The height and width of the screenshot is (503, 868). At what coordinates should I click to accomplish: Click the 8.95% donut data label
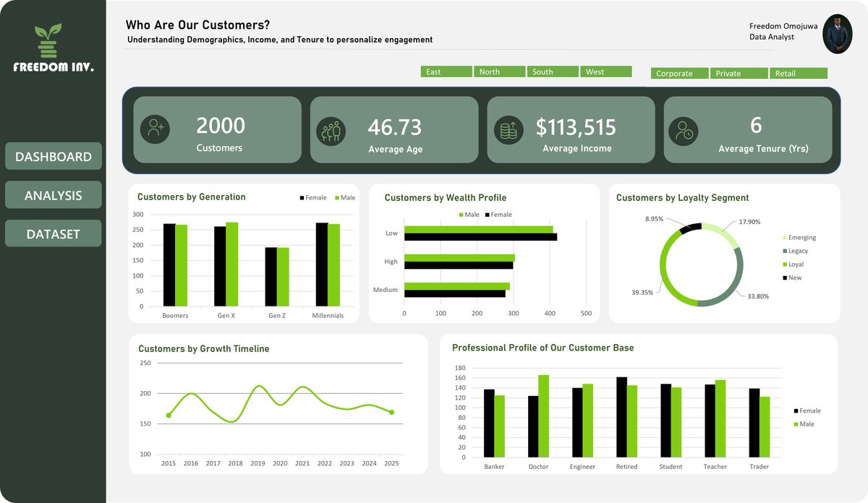(655, 218)
